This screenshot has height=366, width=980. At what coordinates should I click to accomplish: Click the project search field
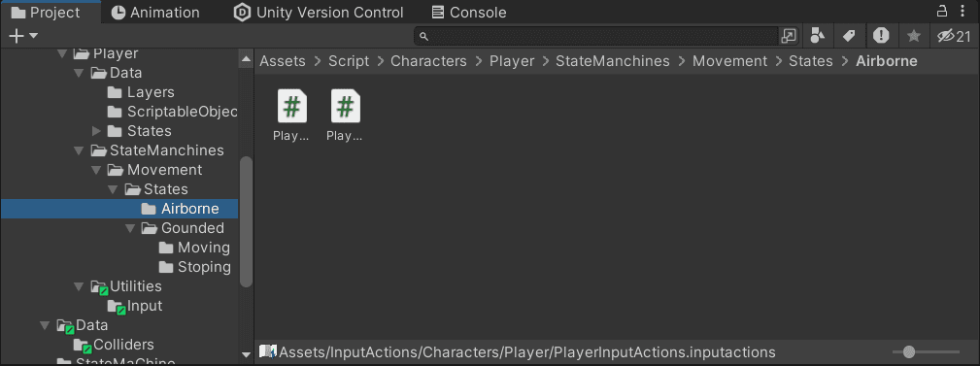(596, 36)
